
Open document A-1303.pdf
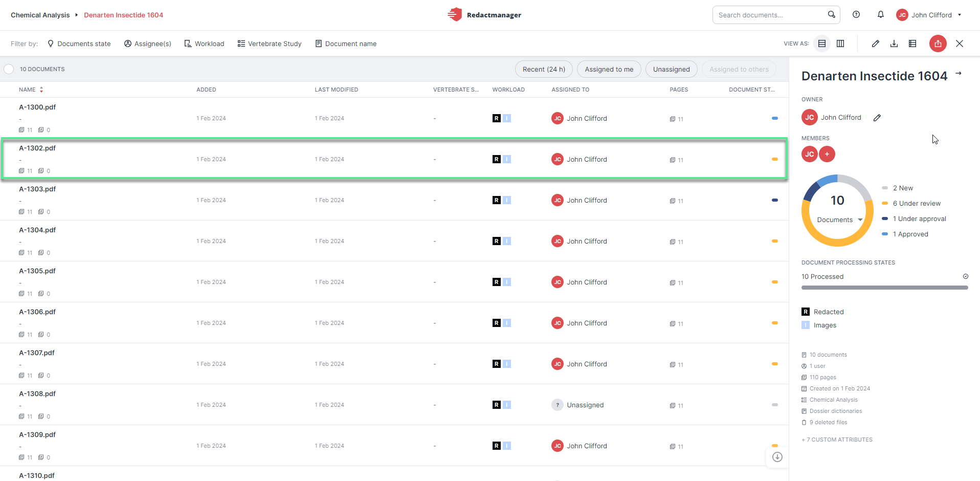tap(37, 189)
